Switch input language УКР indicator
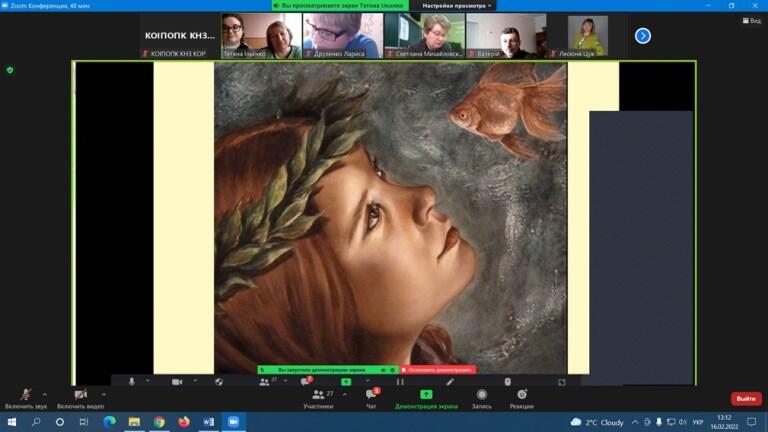 698,422
